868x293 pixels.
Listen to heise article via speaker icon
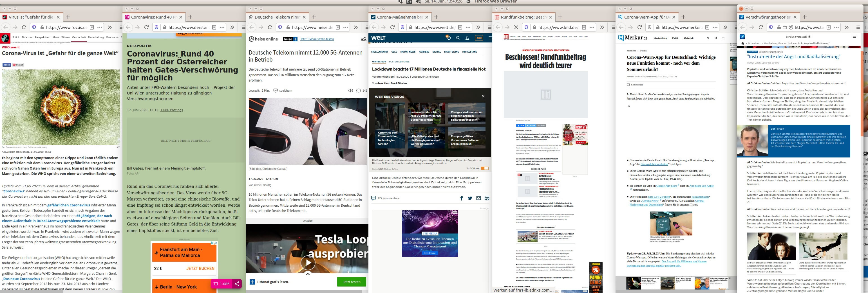(350, 91)
